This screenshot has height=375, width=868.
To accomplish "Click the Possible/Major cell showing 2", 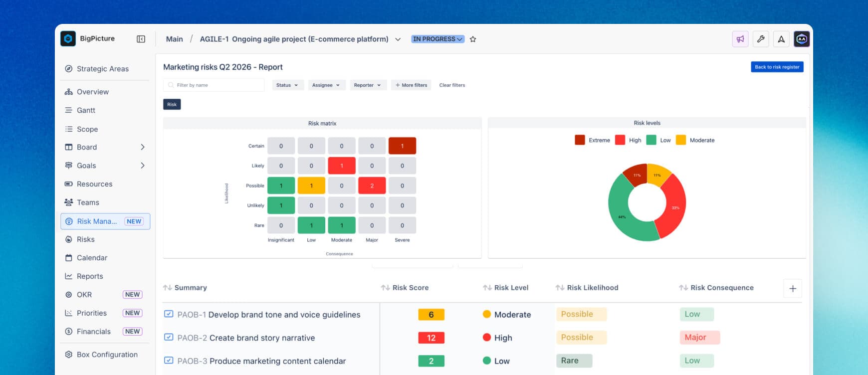I will click(x=372, y=186).
